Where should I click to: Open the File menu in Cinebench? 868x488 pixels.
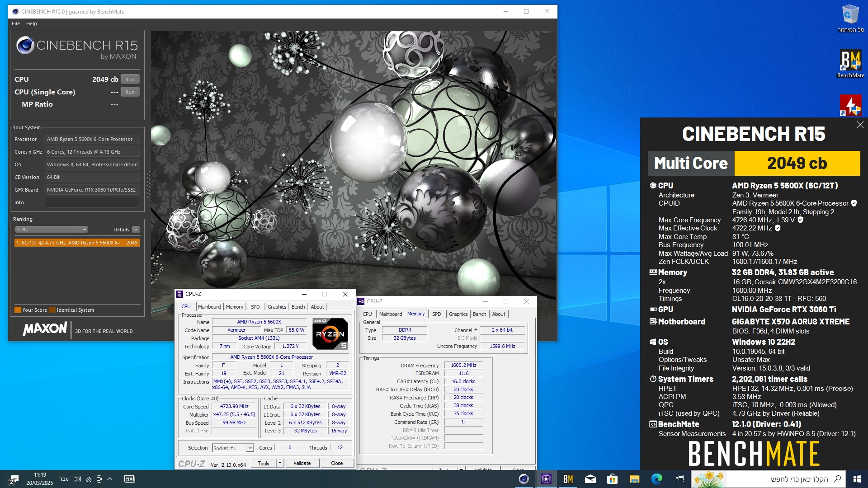tap(16, 23)
